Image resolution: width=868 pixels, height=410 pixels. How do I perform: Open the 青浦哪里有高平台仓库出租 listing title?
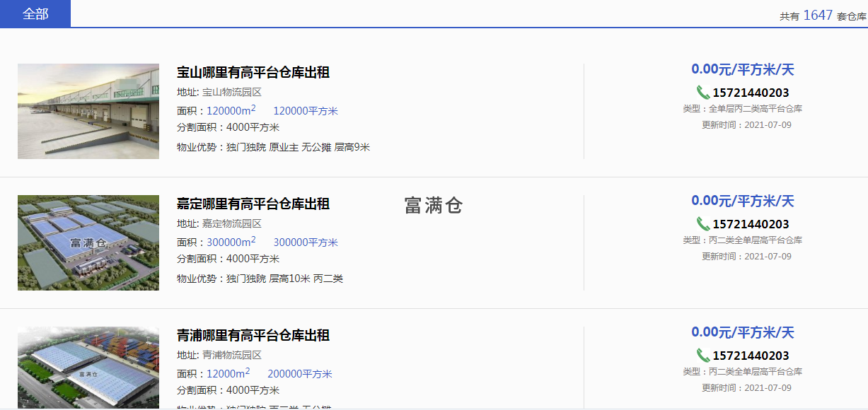(x=253, y=335)
